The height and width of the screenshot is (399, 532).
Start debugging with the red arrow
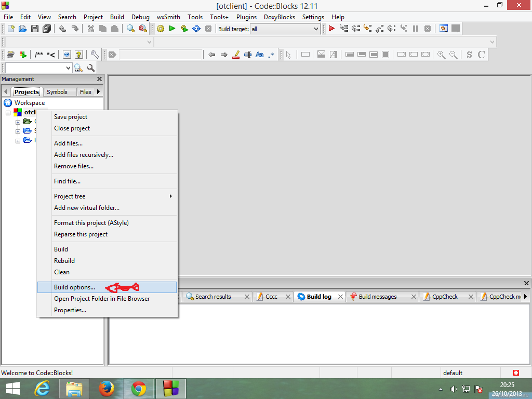[x=332, y=29]
